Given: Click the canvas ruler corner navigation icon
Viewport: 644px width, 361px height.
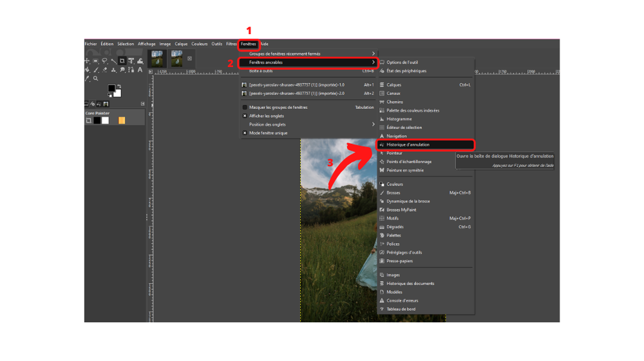Looking at the screenshot, I should pos(151,72).
